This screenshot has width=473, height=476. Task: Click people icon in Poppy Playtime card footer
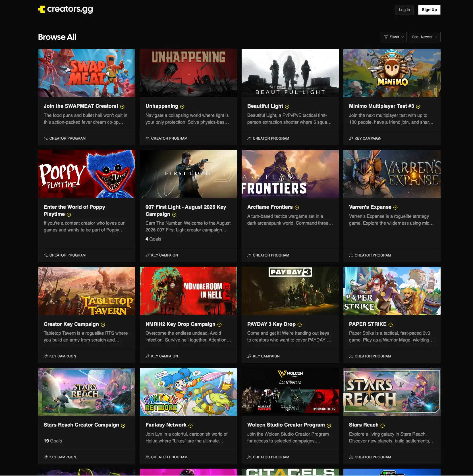46,255
